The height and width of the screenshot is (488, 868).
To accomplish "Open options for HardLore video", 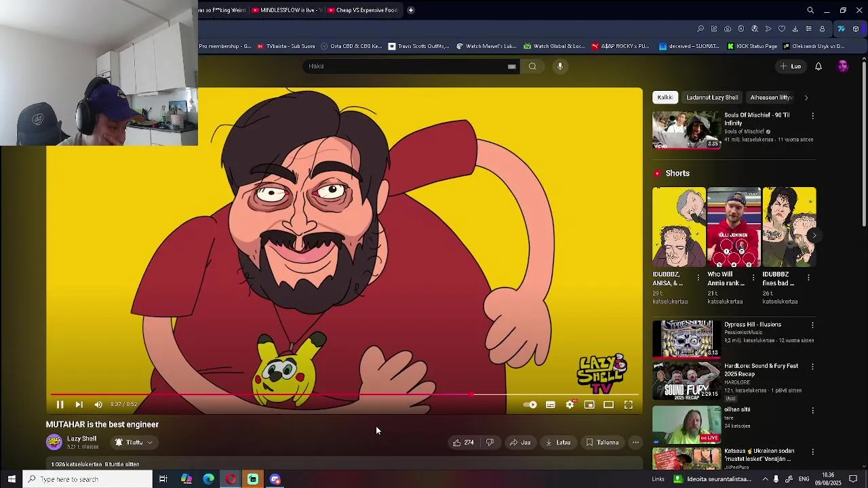I will [x=812, y=367].
